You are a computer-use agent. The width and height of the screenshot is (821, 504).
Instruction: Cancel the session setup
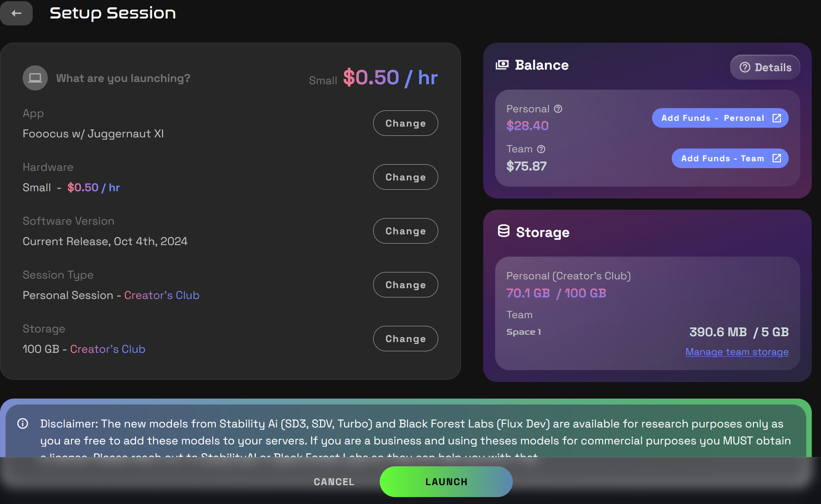[334, 481]
